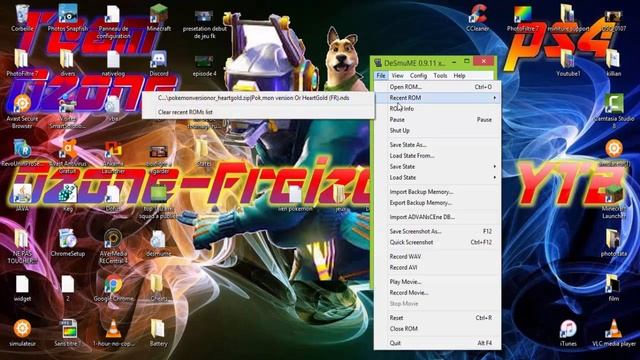
Task: Open the killian desktop folder
Action: 613,63
